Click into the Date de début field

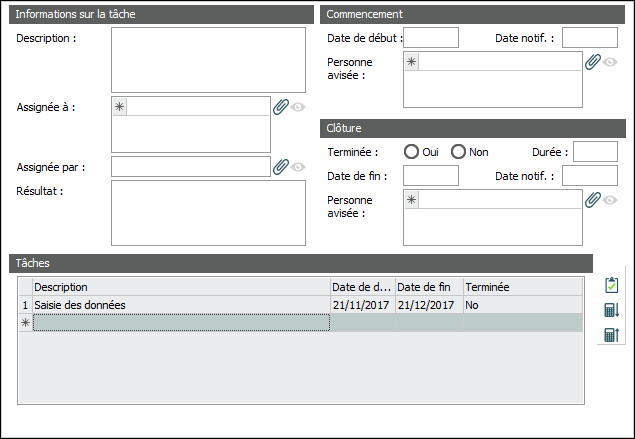430,38
